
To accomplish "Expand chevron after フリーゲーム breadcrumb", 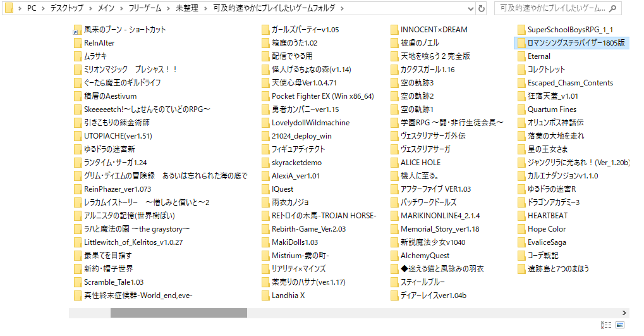I will (x=168, y=8).
